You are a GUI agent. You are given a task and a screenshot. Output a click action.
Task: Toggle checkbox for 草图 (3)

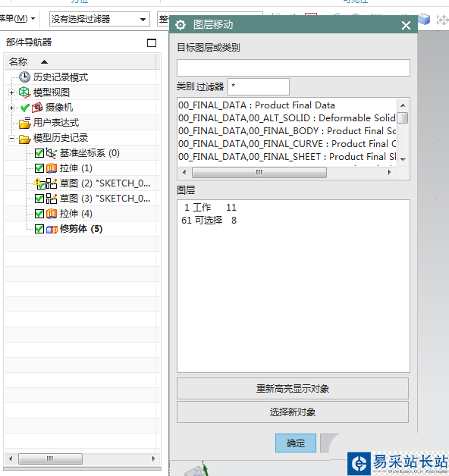(x=39, y=199)
